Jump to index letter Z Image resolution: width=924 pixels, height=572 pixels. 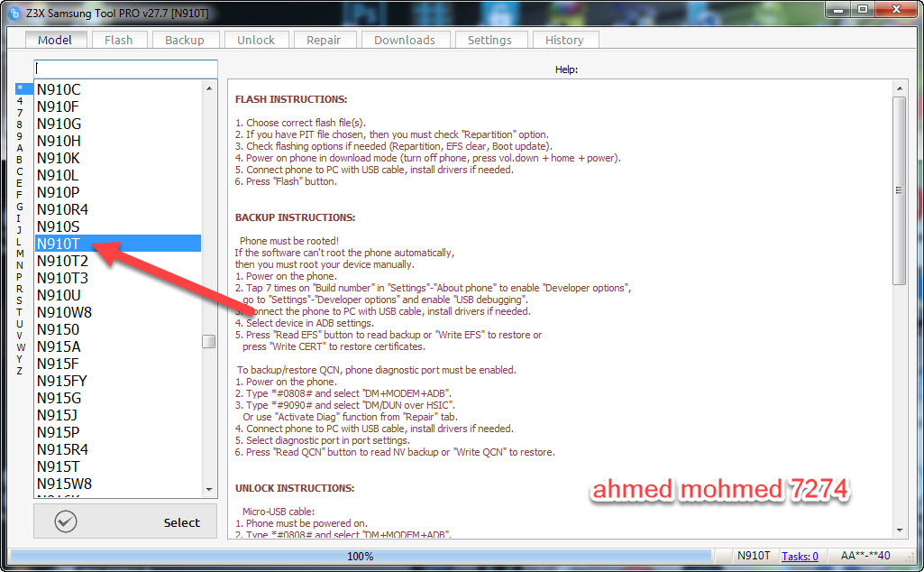pos(20,371)
